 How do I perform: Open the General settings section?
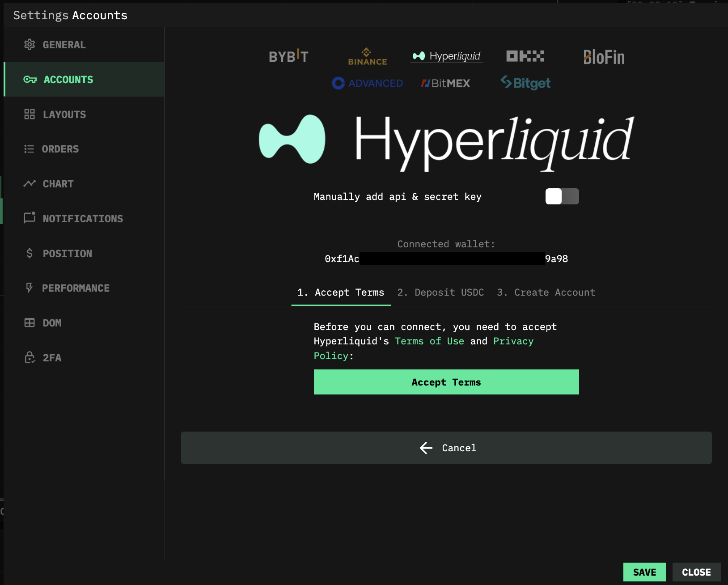click(64, 45)
